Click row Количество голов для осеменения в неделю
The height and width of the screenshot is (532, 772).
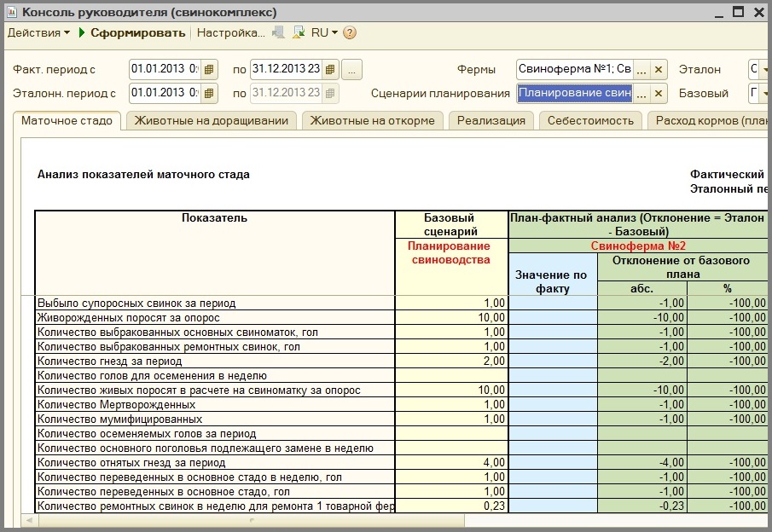pos(215,375)
